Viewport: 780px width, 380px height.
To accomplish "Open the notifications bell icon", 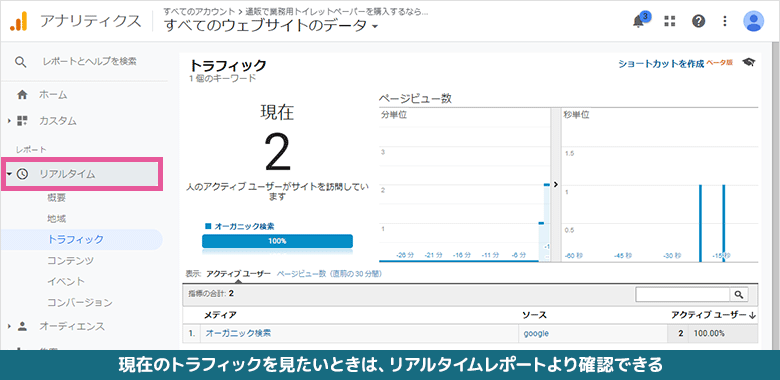I will pyautogui.click(x=639, y=21).
